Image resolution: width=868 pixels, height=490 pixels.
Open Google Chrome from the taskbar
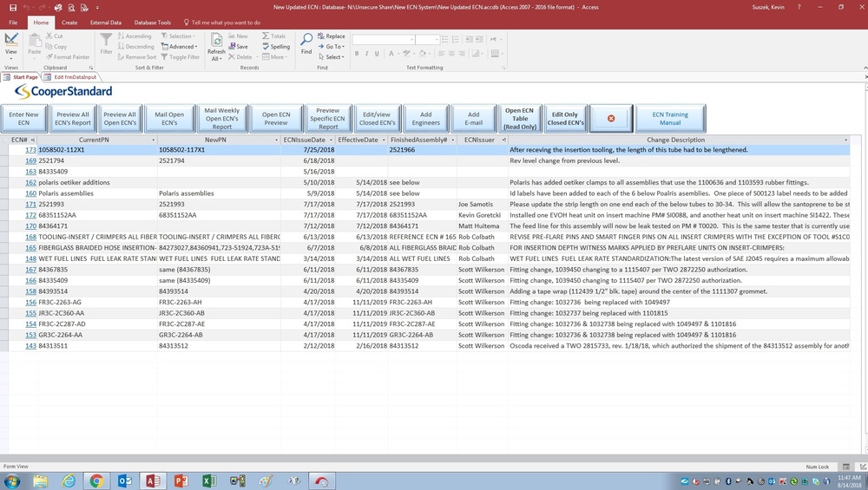(95, 480)
